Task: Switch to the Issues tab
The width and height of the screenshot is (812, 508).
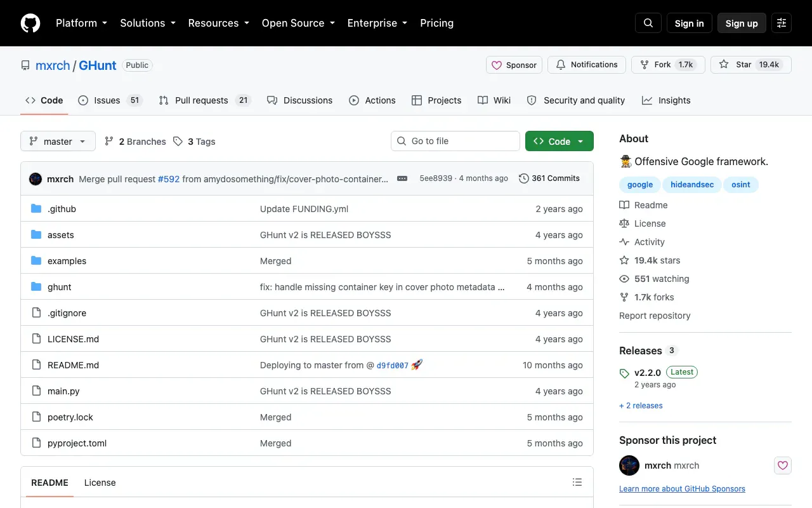Action: point(110,100)
